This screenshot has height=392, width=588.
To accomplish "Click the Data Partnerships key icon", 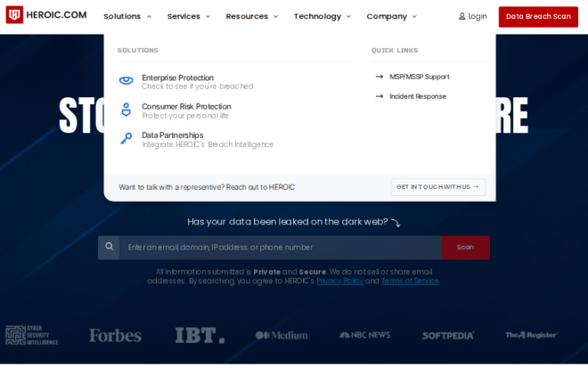I will pyautogui.click(x=126, y=139).
